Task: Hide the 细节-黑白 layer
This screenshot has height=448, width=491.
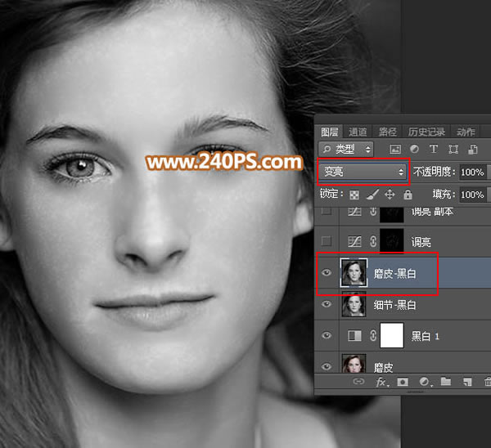Action: tap(327, 304)
